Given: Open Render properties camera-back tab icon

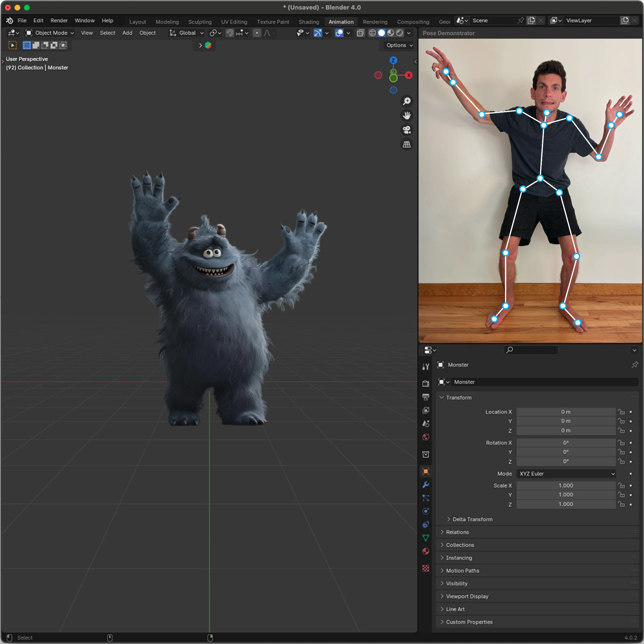Looking at the screenshot, I should click(426, 383).
